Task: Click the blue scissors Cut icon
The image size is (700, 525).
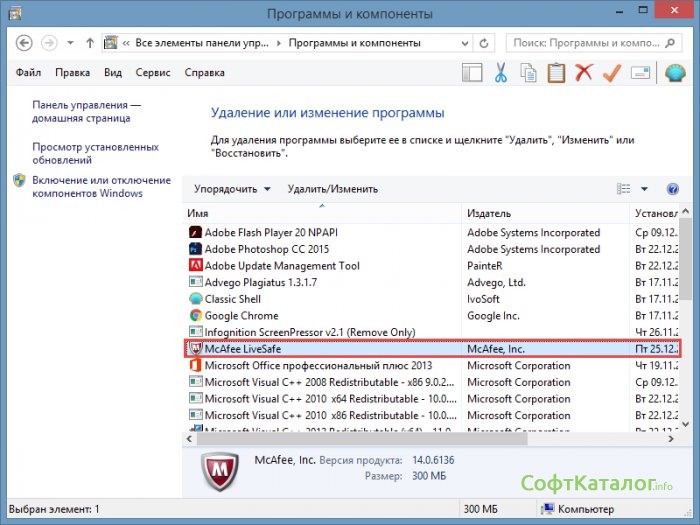Action: 500,73
